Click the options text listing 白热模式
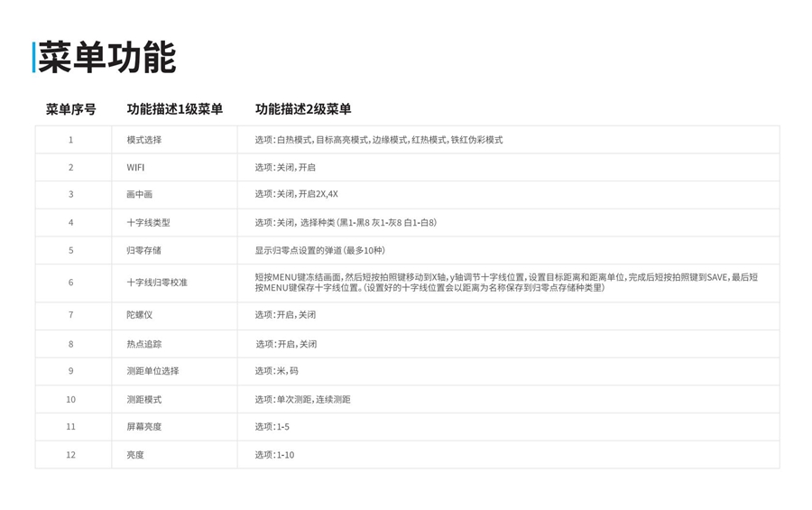The width and height of the screenshot is (812, 510). (x=379, y=140)
